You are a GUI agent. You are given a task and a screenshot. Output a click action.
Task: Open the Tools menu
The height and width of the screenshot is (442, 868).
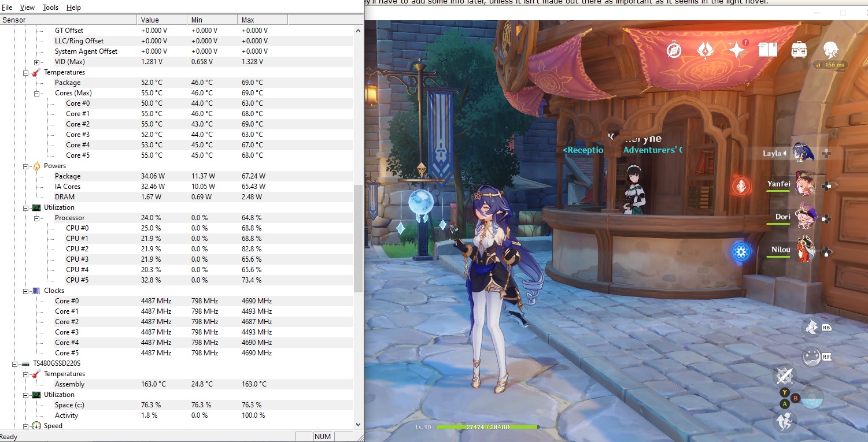(x=50, y=8)
